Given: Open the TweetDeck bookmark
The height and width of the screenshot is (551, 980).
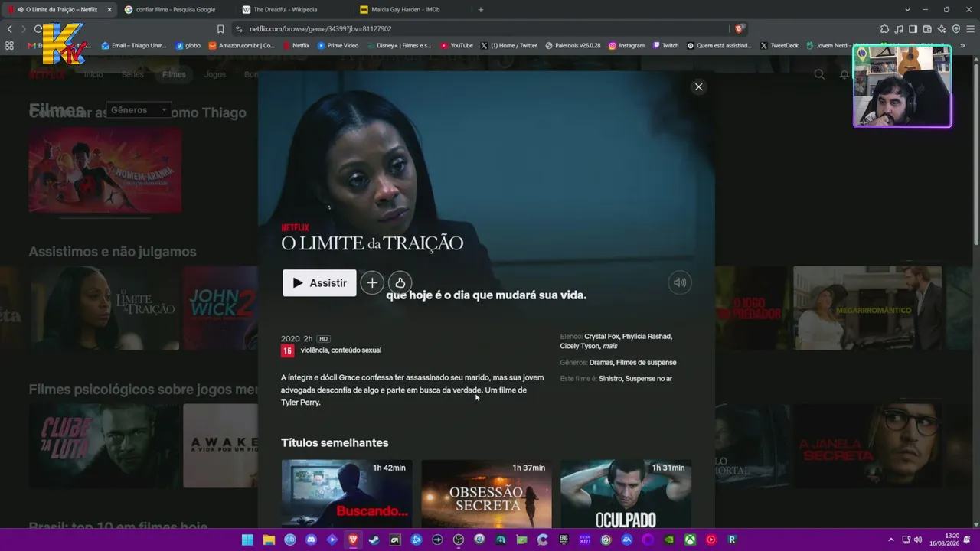Looking at the screenshot, I should point(779,45).
